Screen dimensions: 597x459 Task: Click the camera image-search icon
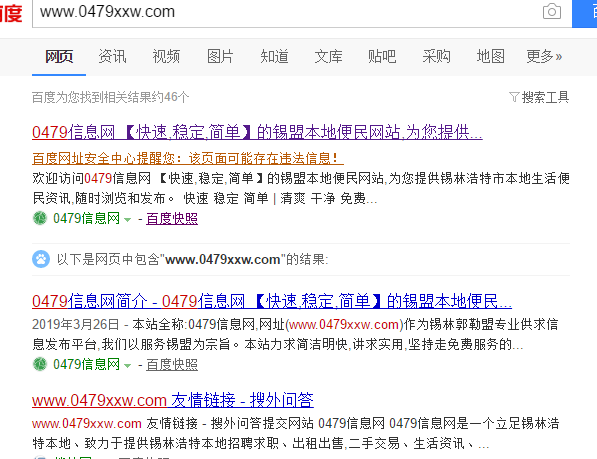point(552,11)
